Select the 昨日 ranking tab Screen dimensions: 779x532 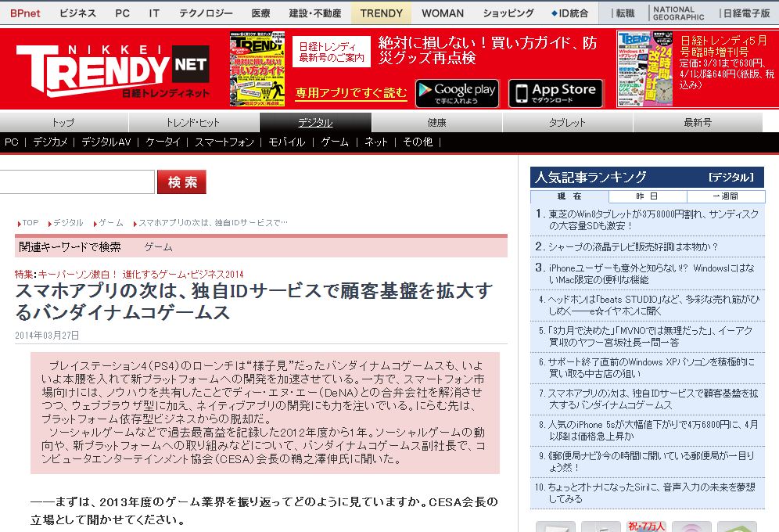648,196
